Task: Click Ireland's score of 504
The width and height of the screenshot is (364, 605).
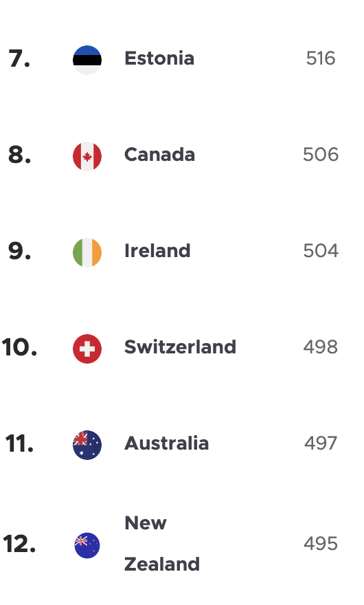Action: tap(321, 251)
